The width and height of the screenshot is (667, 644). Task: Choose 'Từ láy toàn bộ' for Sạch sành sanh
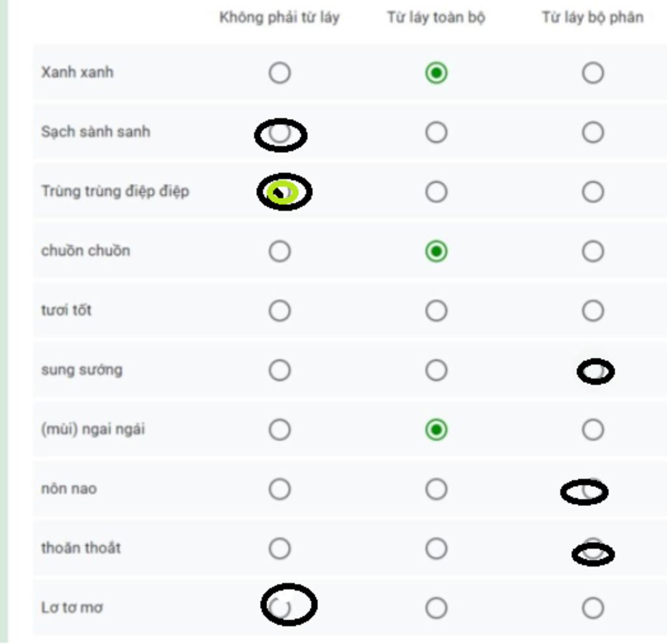[x=436, y=132]
